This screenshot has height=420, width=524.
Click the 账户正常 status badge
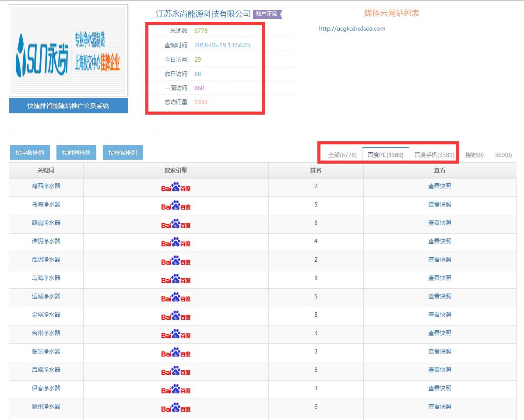[x=267, y=14]
